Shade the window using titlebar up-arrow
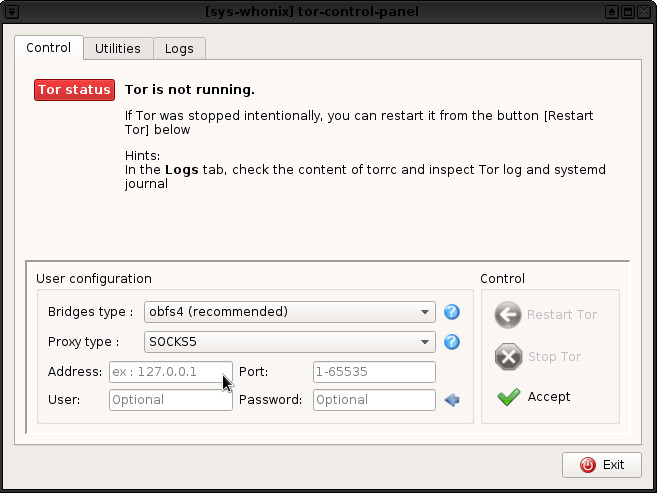Image resolution: width=657 pixels, height=493 pixels. pos(611,11)
